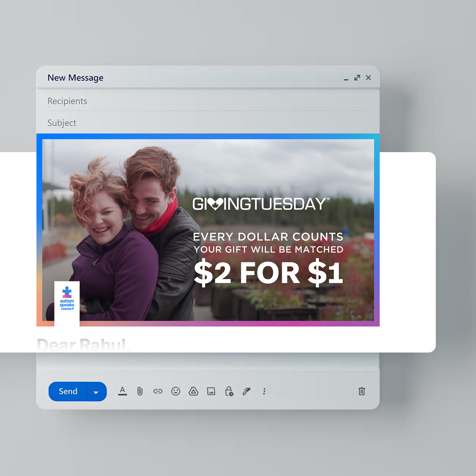
Task: Click the 'EVERY DOLLAR COUNTS' text
Action: click(x=268, y=237)
